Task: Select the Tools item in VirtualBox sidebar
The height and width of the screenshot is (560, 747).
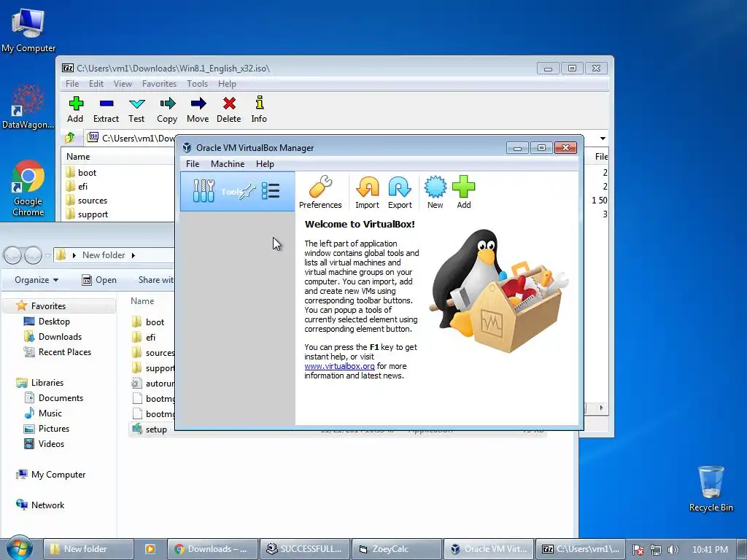Action: click(237, 192)
